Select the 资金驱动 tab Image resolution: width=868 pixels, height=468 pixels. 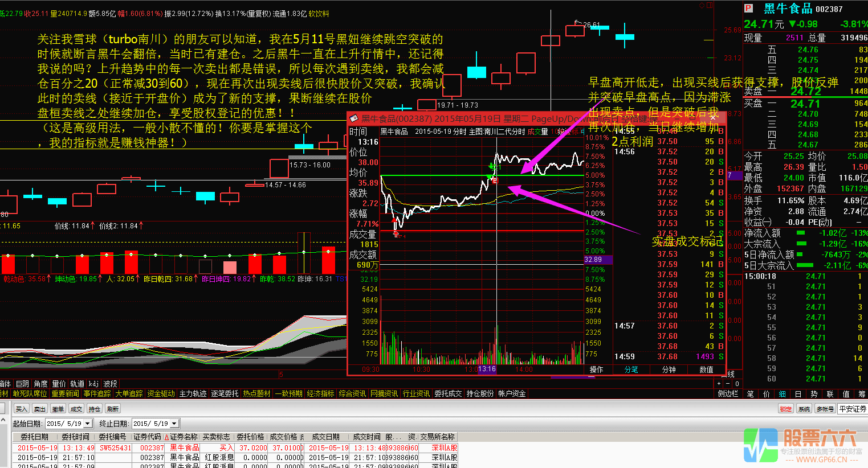point(161,393)
